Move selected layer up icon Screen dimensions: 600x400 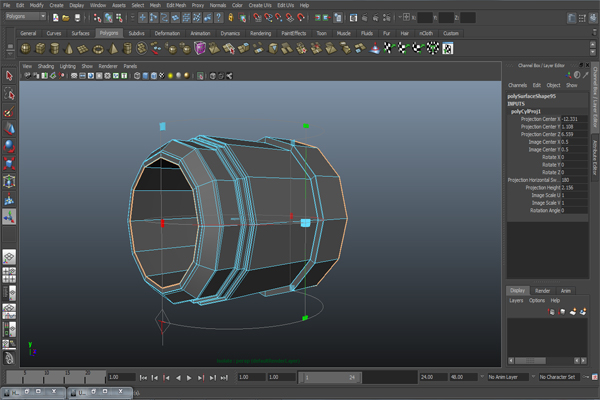551,312
